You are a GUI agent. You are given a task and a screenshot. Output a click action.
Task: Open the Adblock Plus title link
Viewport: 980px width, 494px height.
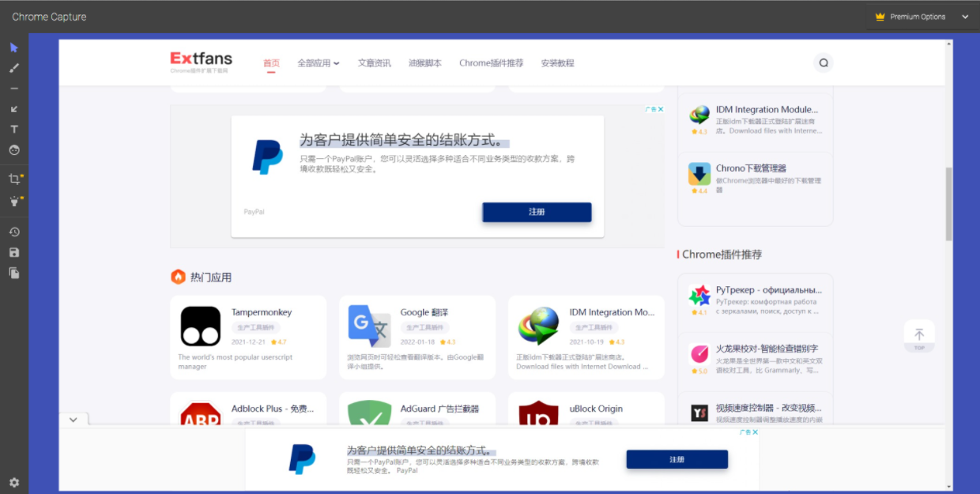[x=273, y=409]
